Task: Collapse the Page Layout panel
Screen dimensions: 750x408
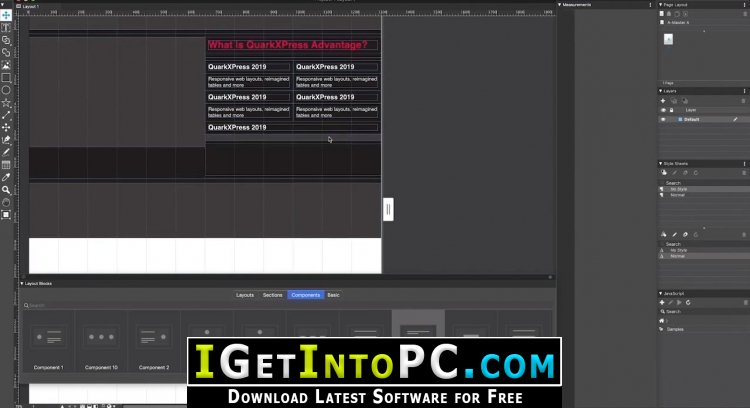Action: (661, 5)
